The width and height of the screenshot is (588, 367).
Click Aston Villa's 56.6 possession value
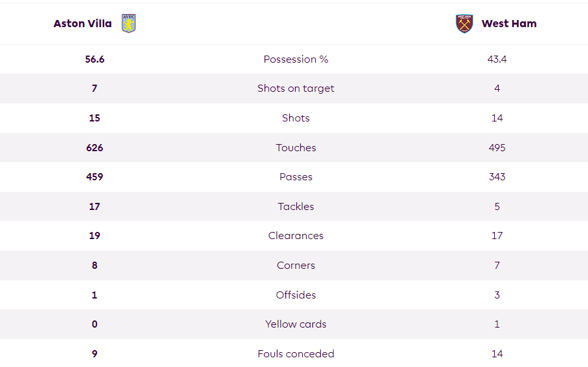tap(94, 59)
